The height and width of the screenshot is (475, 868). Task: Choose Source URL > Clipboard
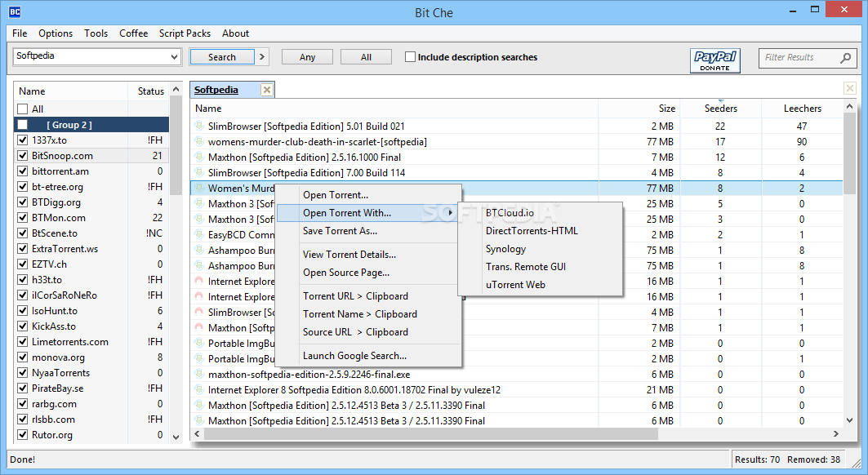(368, 332)
